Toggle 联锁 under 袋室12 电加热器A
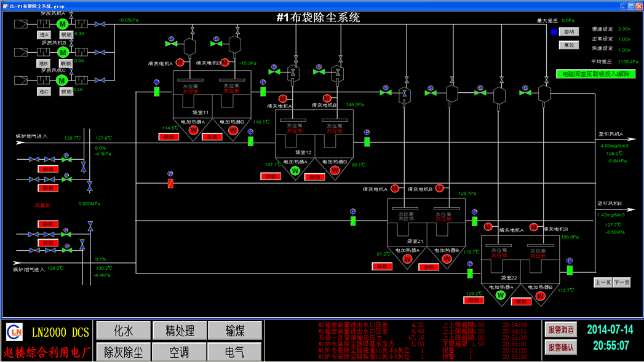 tap(271, 176)
